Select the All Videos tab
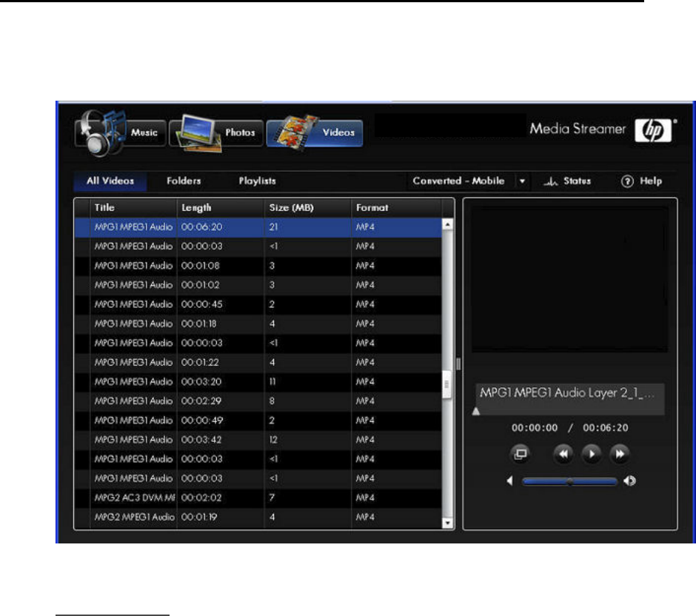This screenshot has width=696, height=616. click(110, 181)
